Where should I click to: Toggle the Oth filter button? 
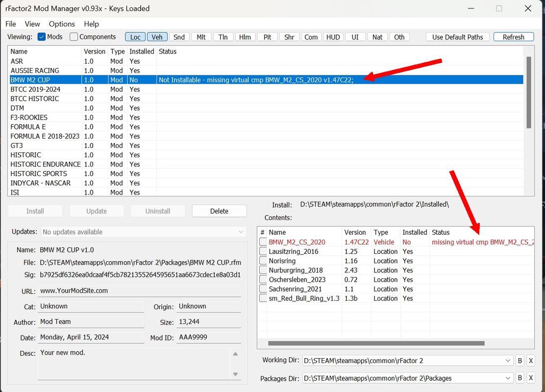[x=399, y=37]
